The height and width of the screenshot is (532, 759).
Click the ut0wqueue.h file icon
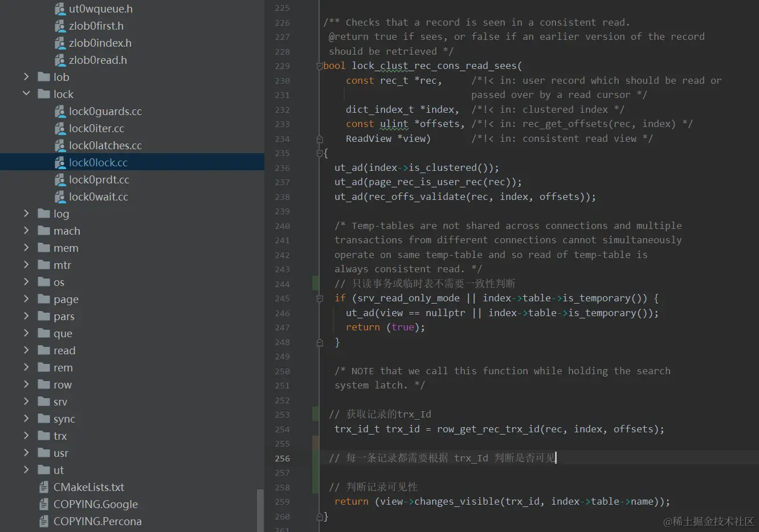point(60,9)
